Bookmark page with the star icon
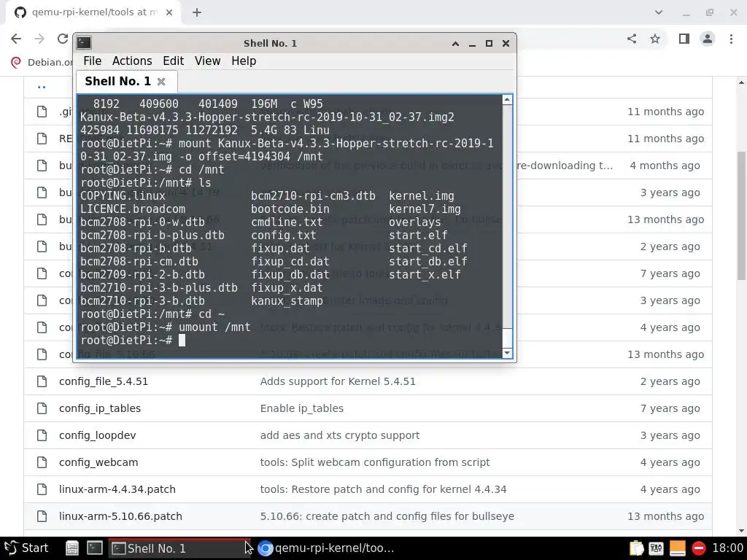The image size is (747, 560). click(x=655, y=39)
